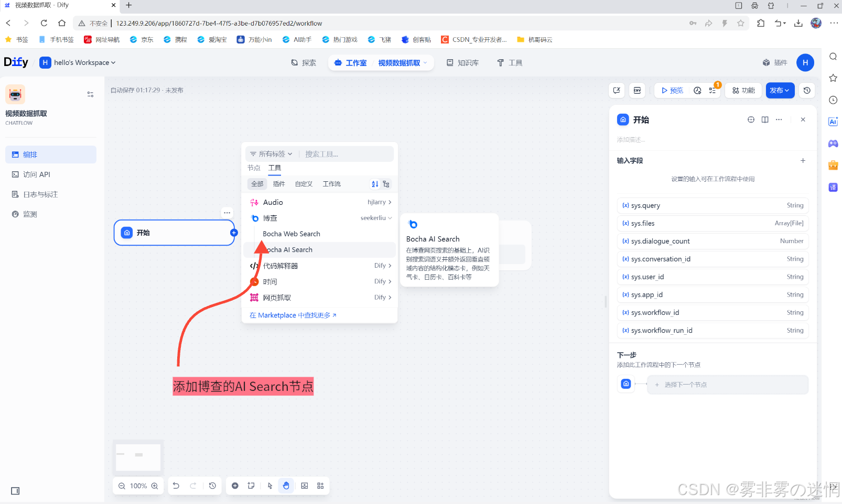Go to 探索 explore page
The height and width of the screenshot is (504, 842).
point(304,62)
